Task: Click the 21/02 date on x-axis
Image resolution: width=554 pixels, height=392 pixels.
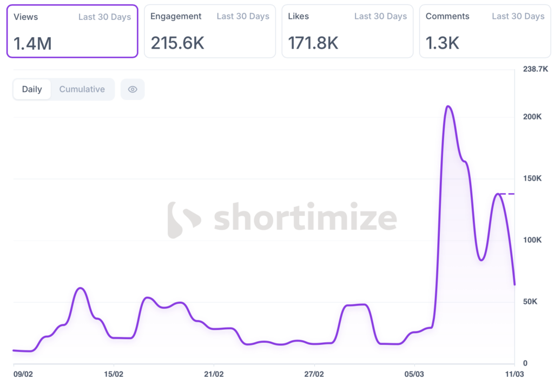Action: tap(214, 373)
